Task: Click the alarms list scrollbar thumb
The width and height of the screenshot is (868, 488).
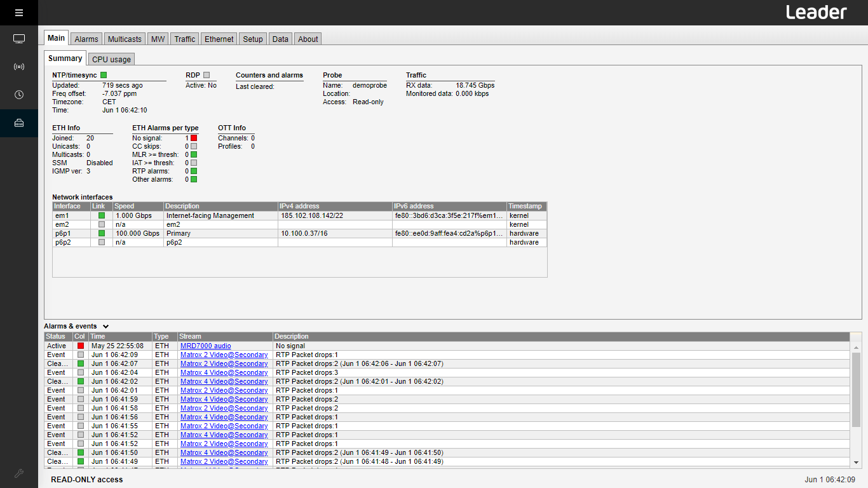Action: pos(856,390)
